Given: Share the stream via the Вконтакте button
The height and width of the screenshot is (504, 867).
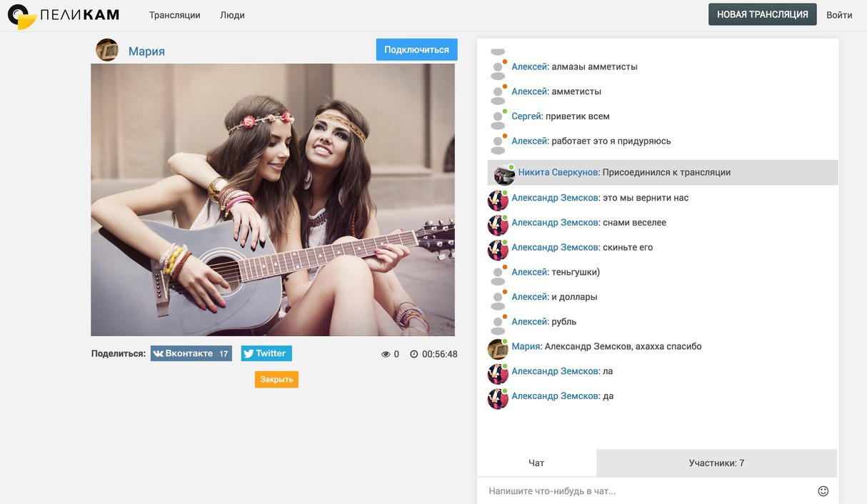Looking at the screenshot, I should [x=191, y=353].
